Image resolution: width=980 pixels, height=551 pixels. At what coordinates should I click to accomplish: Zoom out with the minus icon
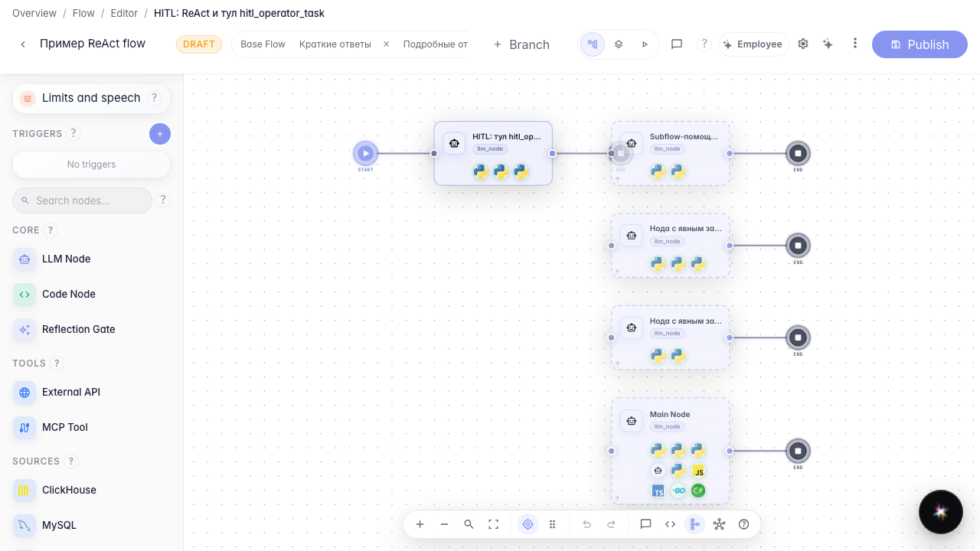point(444,524)
